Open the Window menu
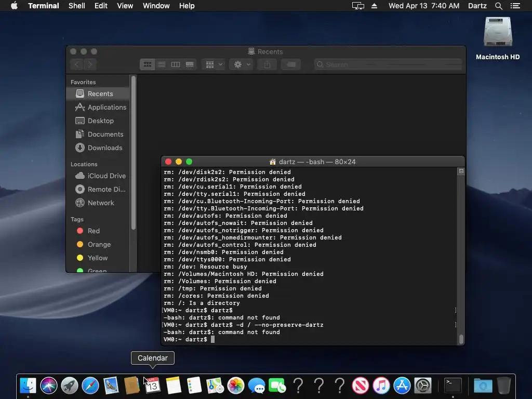The height and width of the screenshot is (399, 532). click(156, 6)
